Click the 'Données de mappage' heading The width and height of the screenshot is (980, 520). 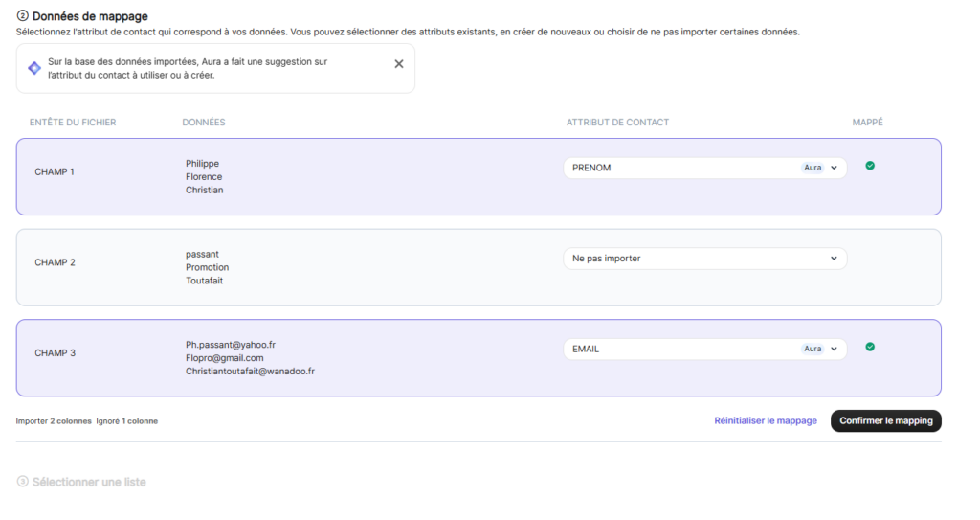[90, 16]
